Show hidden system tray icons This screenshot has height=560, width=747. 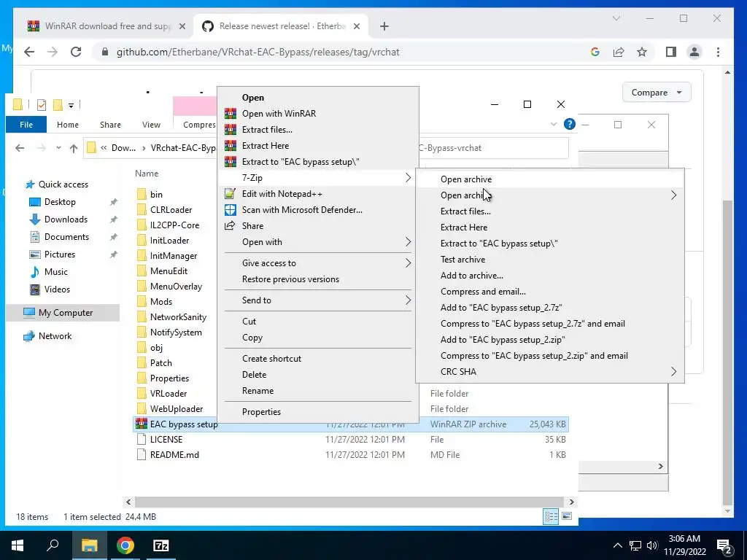pos(617,545)
